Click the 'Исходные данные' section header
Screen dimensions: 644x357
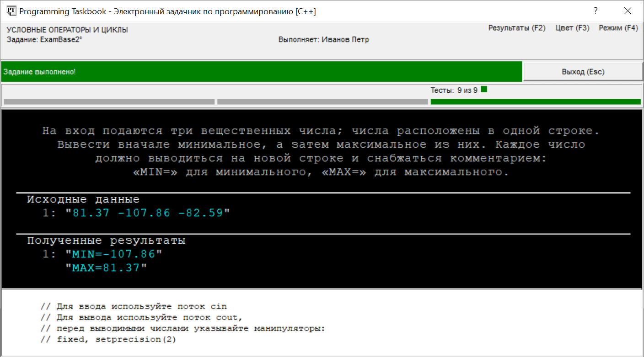point(83,200)
